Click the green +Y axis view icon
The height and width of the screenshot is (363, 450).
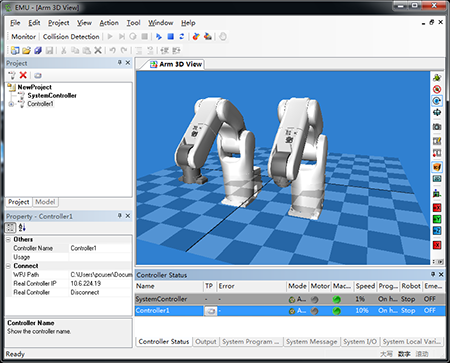pos(437,219)
